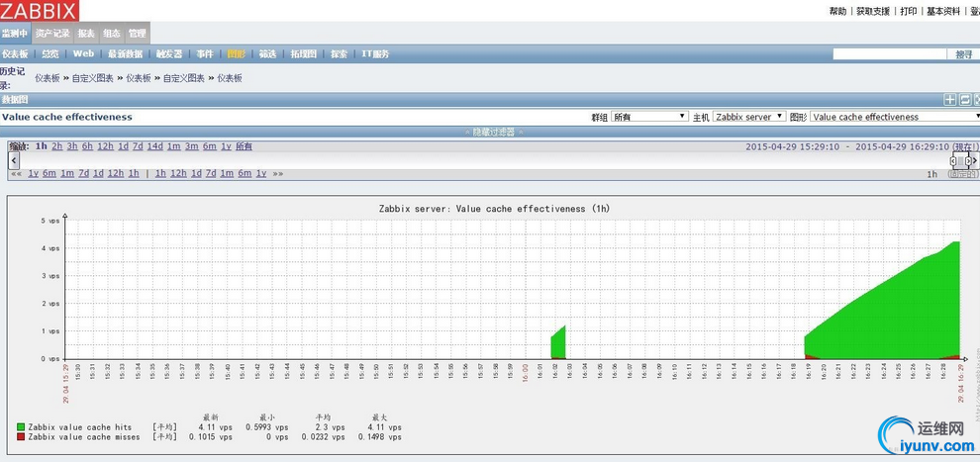Click green swatch for value cache hits
This screenshot has width=980, height=462.
pos(21,427)
